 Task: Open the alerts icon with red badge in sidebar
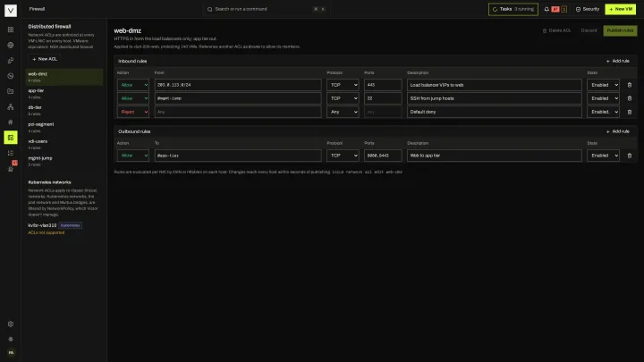[x=11, y=168]
